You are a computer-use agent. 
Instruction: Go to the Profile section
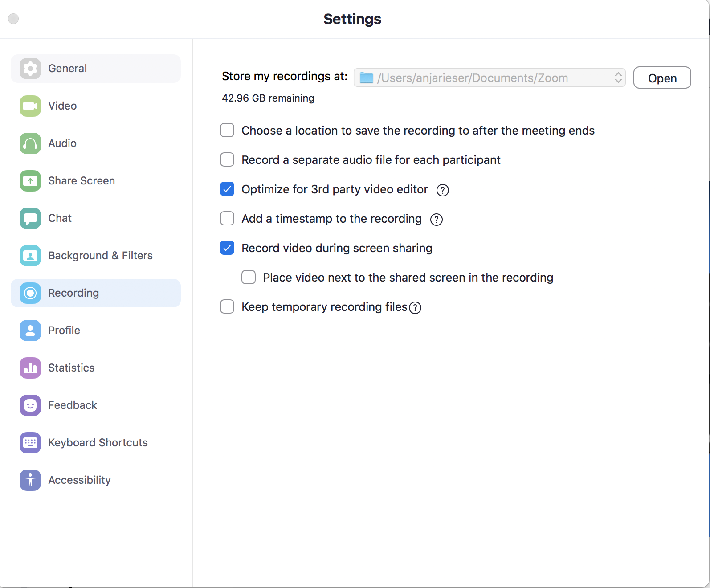tap(64, 331)
